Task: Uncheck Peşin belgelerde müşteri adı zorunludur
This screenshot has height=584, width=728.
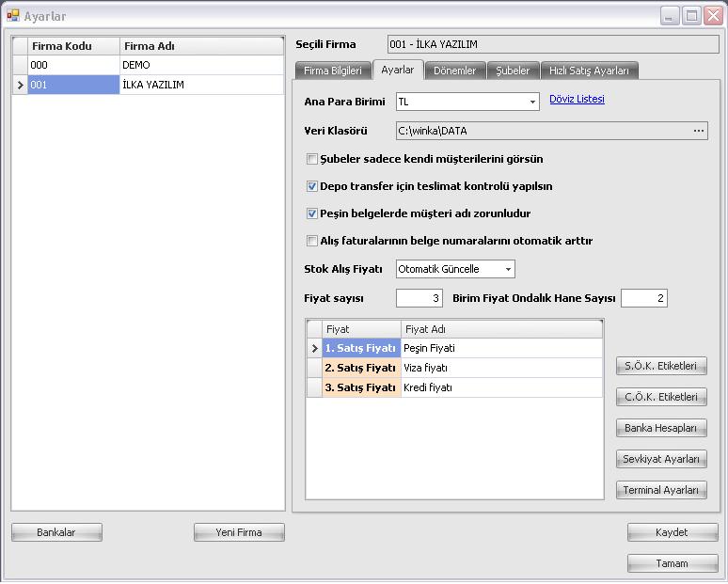Action: [x=312, y=213]
